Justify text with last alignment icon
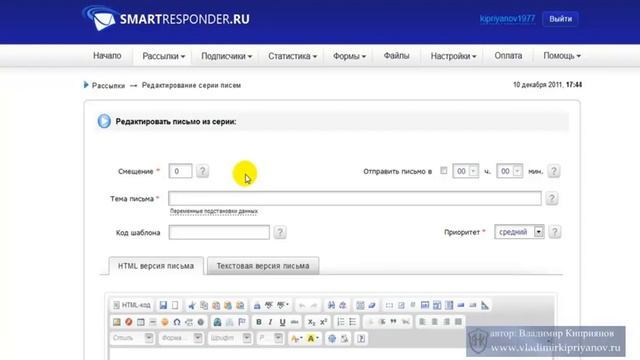Screen dimensions: 640x360 [458, 322]
